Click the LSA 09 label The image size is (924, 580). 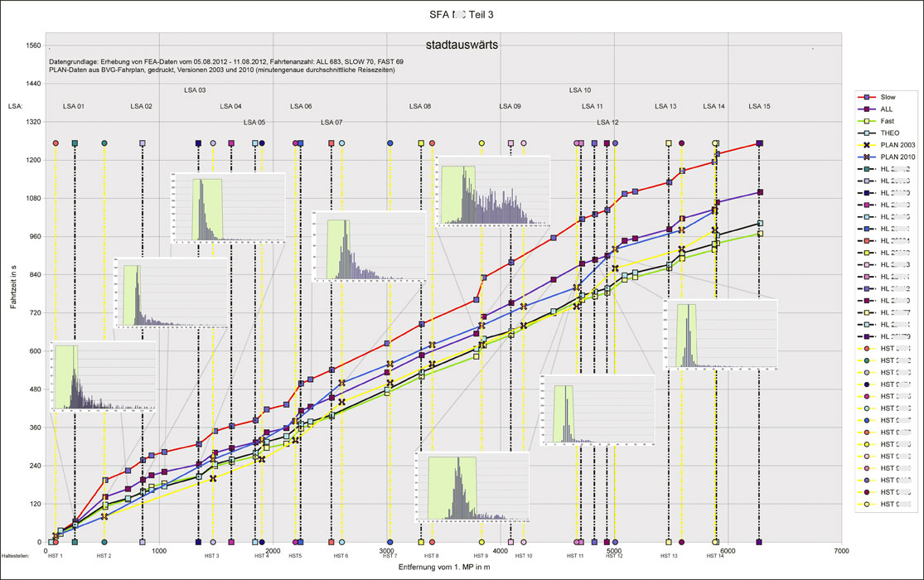point(510,106)
